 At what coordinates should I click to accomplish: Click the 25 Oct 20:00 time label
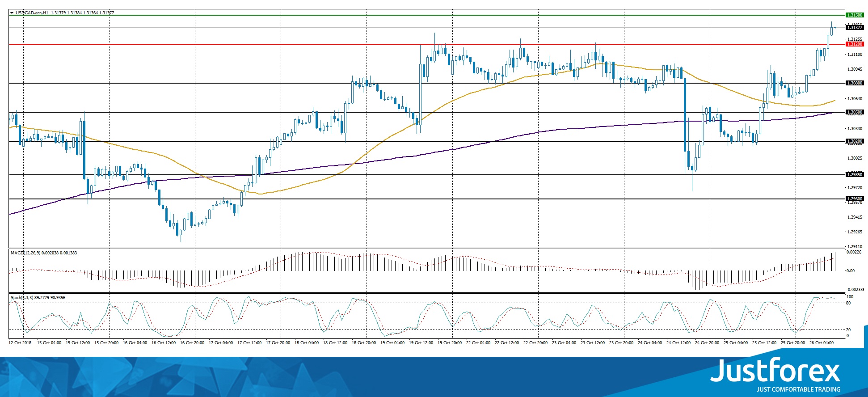pos(793,343)
